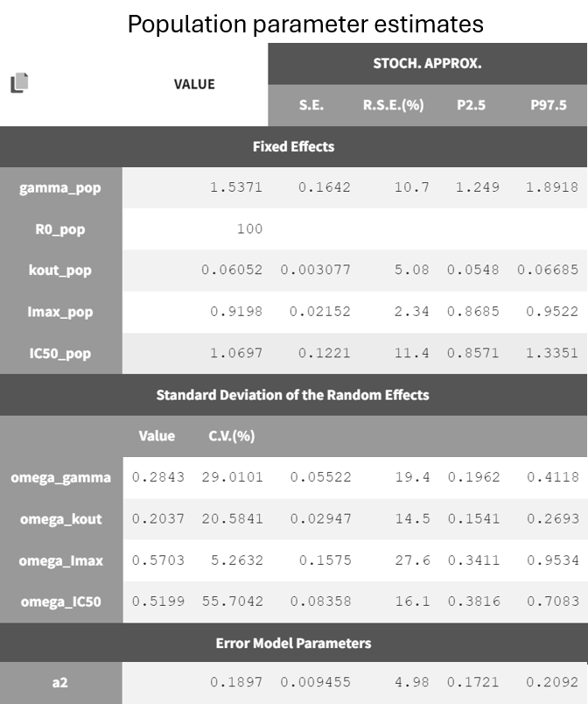Click the Fixed Effects section header

(293, 146)
